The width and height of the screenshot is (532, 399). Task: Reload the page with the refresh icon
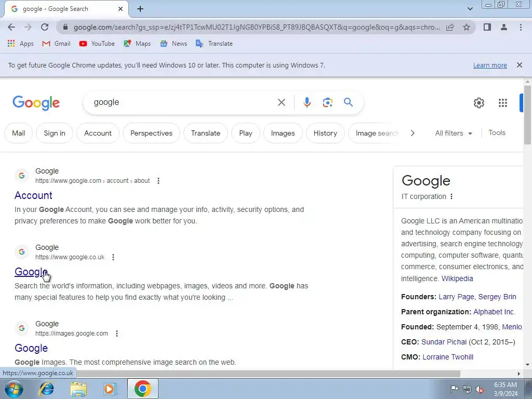click(45, 27)
